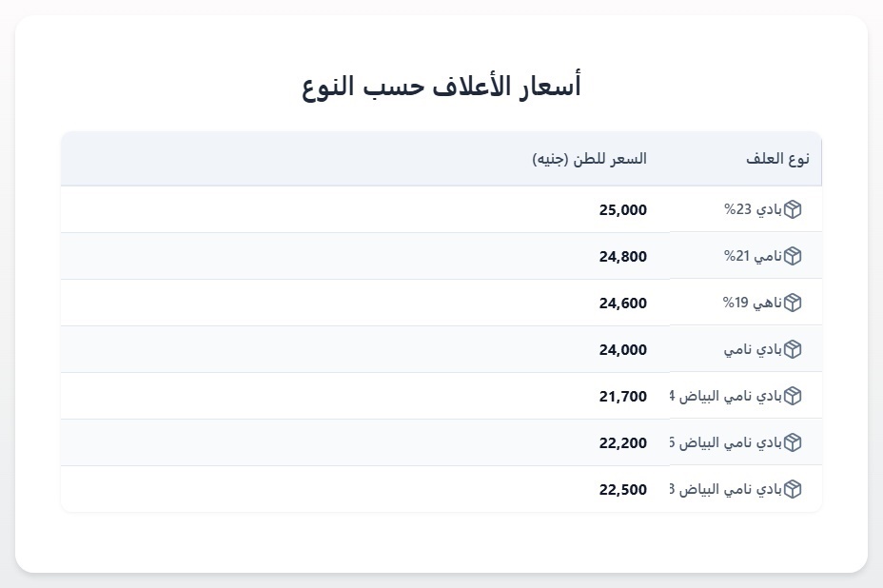
Task: Click the 24,600 price cell
Action: 622,303
